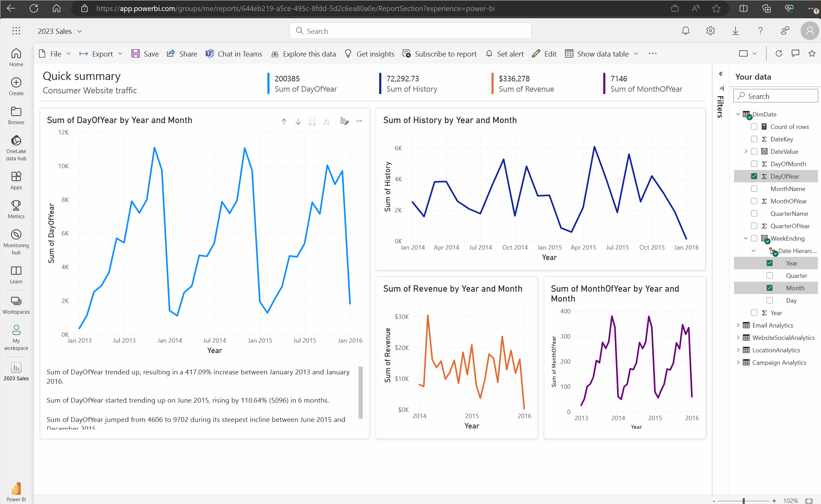
Task: Click the Chat in Teams icon
Action: pos(209,54)
